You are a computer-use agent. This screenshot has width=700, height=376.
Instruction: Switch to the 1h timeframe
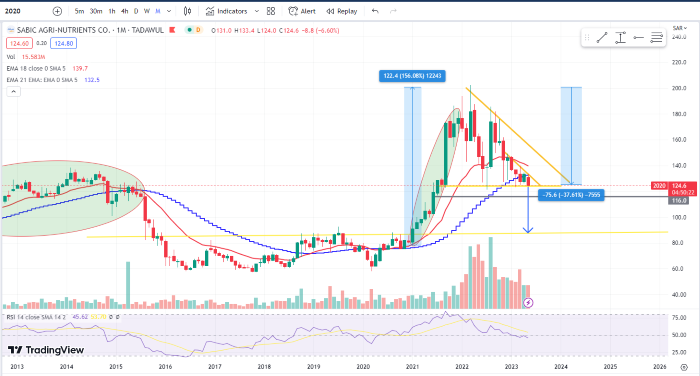tap(112, 11)
